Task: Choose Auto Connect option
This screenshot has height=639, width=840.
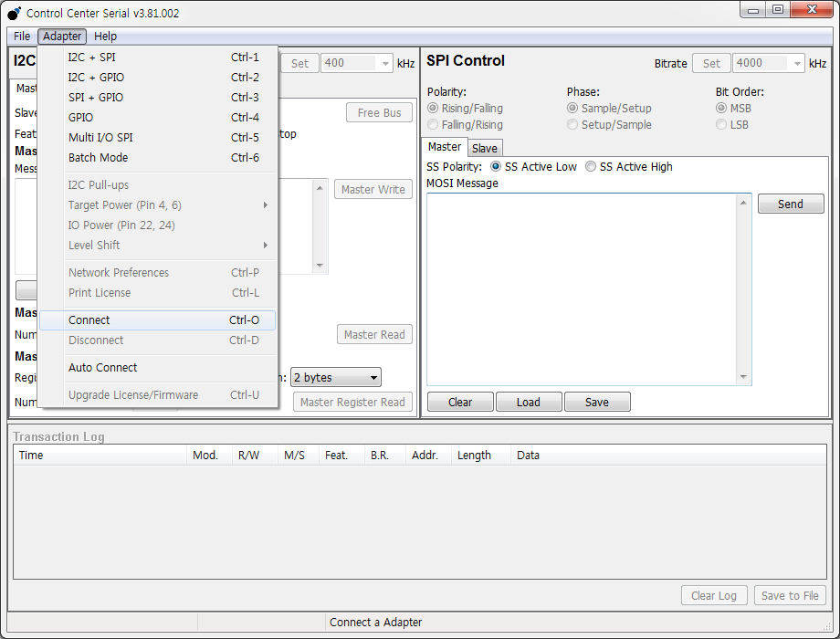Action: point(157,368)
